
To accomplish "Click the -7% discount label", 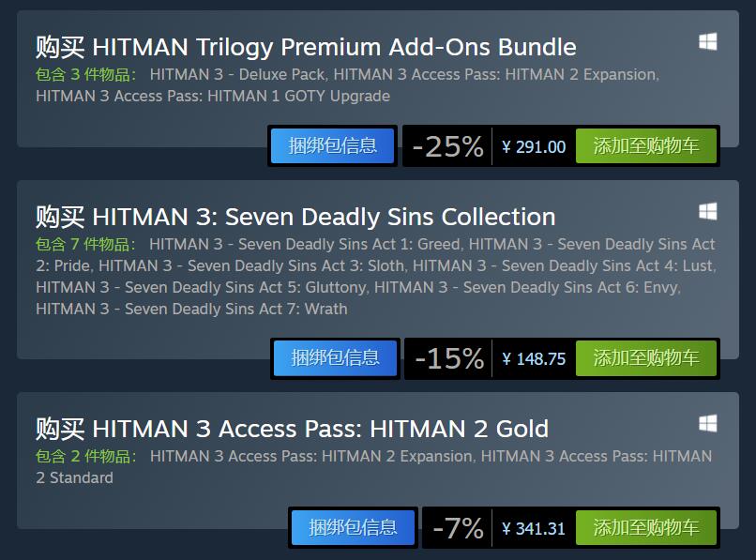I will (x=458, y=528).
